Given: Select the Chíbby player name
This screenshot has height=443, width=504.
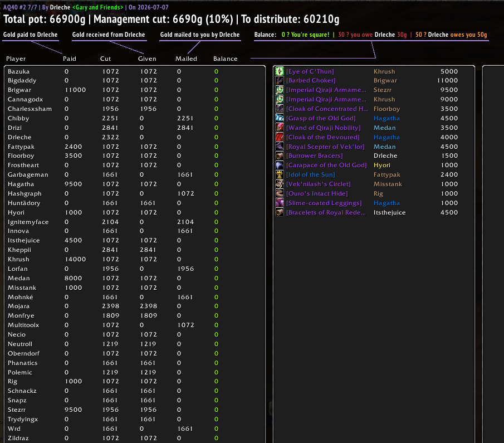Looking at the screenshot, I should click(x=18, y=118).
